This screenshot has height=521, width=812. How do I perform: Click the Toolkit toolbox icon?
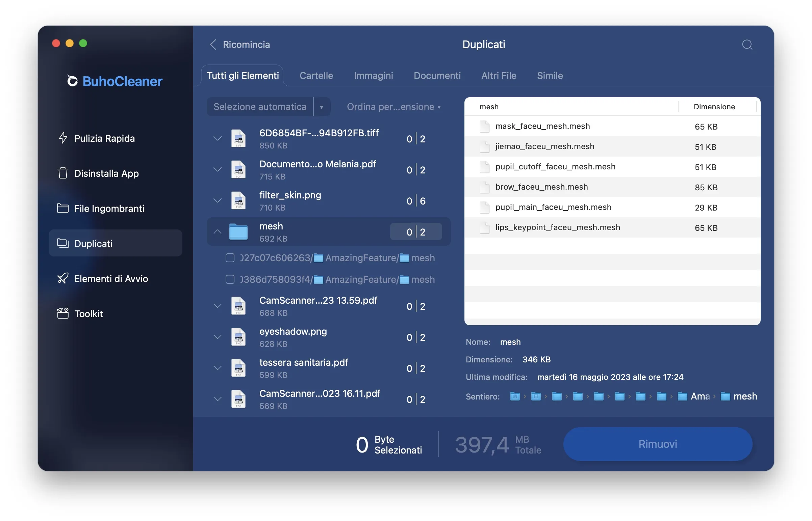coord(62,313)
